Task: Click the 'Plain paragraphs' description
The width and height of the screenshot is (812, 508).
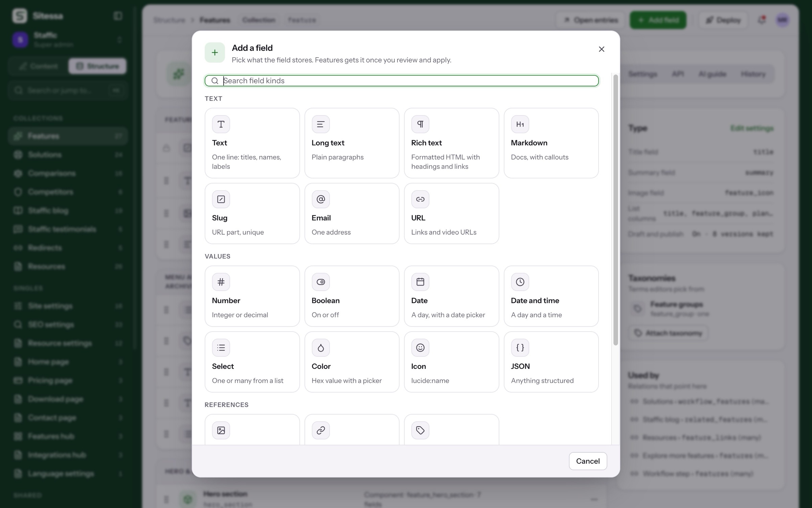Action: pos(337,157)
